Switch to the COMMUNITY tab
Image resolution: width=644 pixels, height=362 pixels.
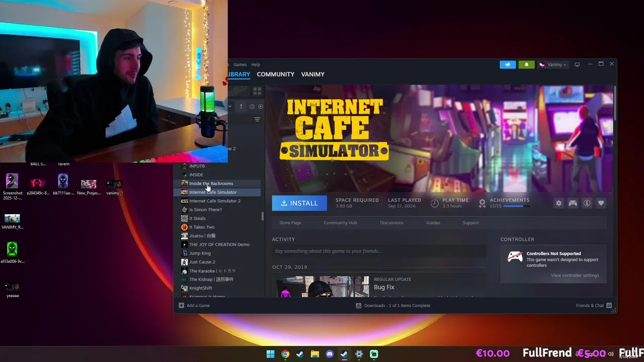[276, 74]
